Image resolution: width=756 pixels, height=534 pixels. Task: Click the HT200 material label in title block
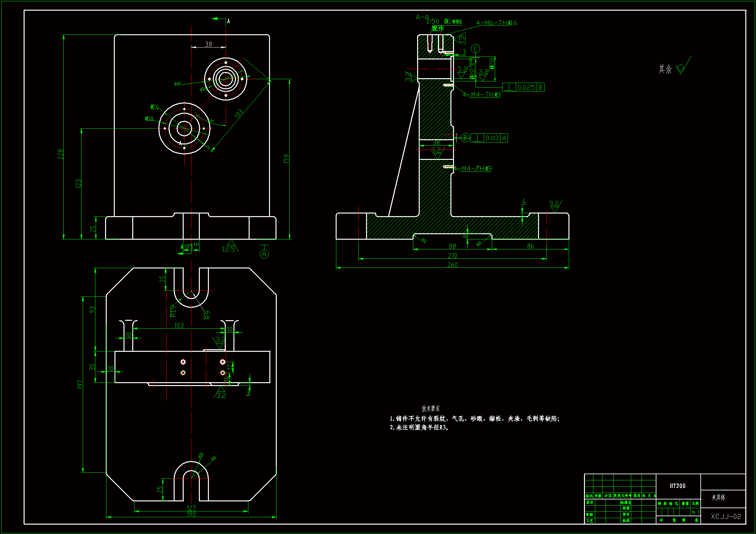[x=677, y=486]
